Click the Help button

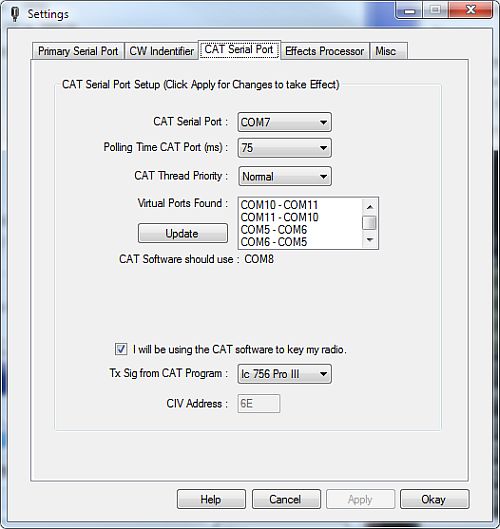click(211, 499)
